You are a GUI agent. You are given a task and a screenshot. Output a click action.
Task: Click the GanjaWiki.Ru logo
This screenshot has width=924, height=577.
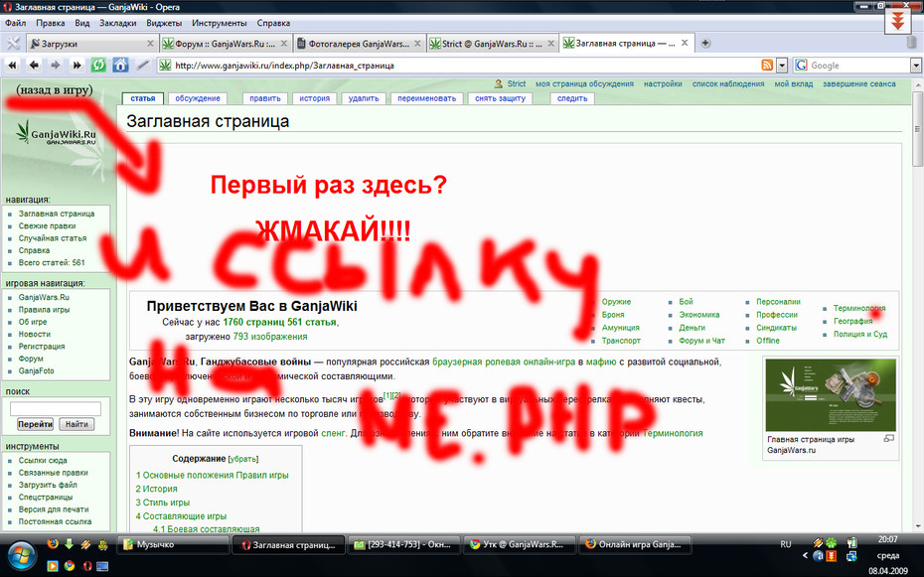[57, 134]
